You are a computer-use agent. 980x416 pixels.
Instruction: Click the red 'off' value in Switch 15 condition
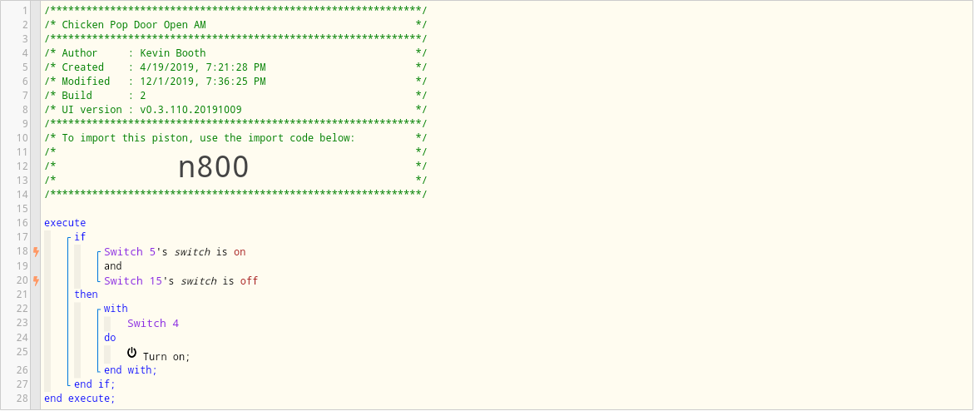249,281
